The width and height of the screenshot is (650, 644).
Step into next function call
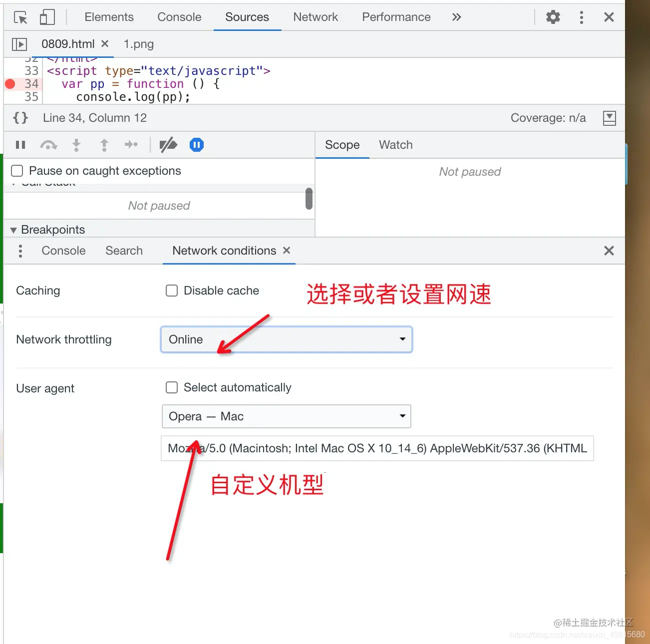tap(76, 145)
